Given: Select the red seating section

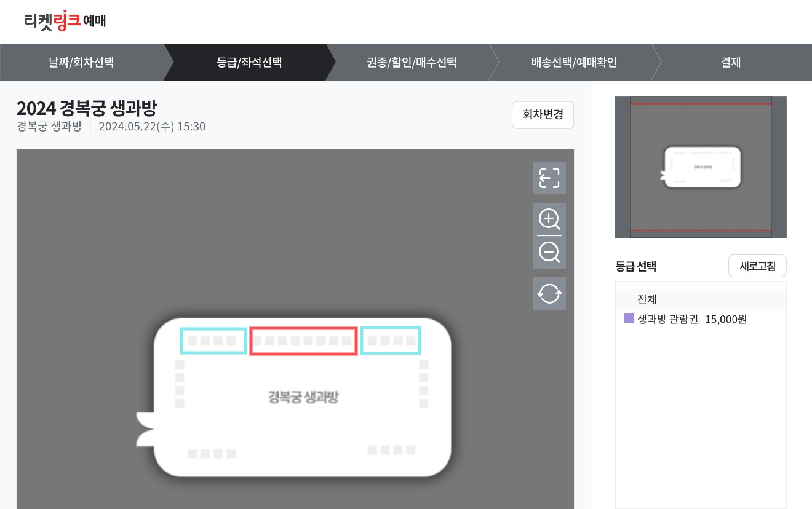Looking at the screenshot, I should tap(303, 341).
